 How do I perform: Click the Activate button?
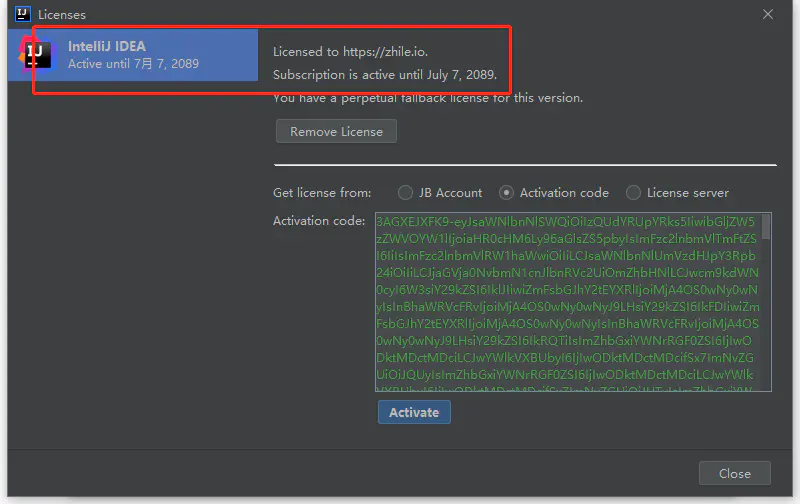414,412
